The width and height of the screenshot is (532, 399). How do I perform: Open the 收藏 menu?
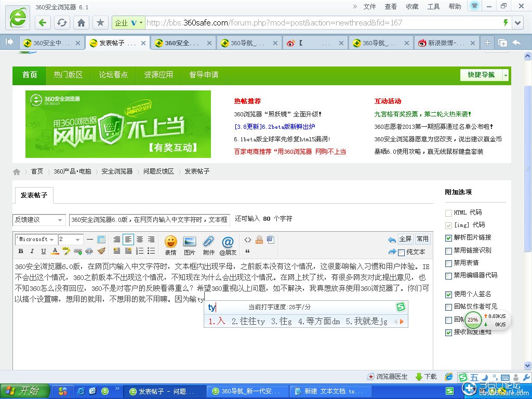tap(412, 6)
